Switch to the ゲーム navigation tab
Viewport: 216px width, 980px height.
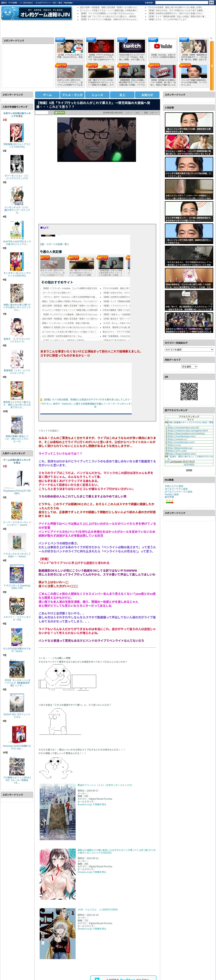[47, 95]
